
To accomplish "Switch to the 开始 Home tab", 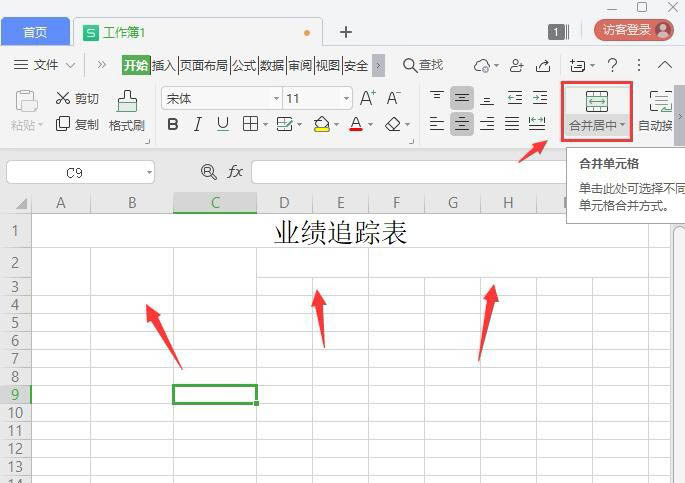I will pos(136,66).
